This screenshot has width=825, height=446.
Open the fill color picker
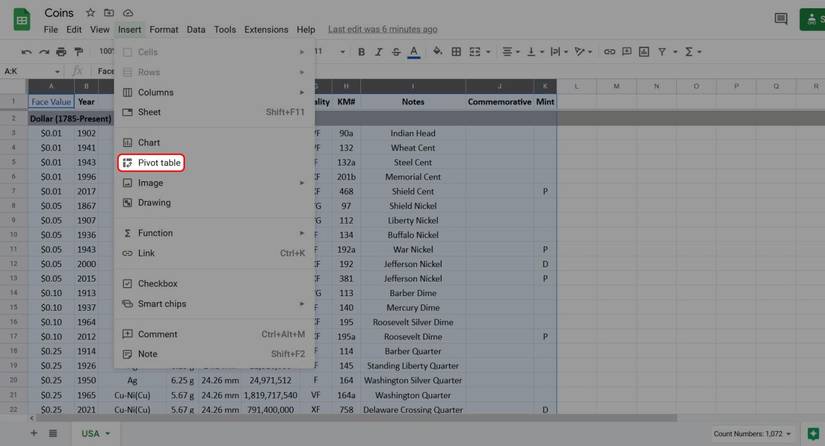[437, 52]
